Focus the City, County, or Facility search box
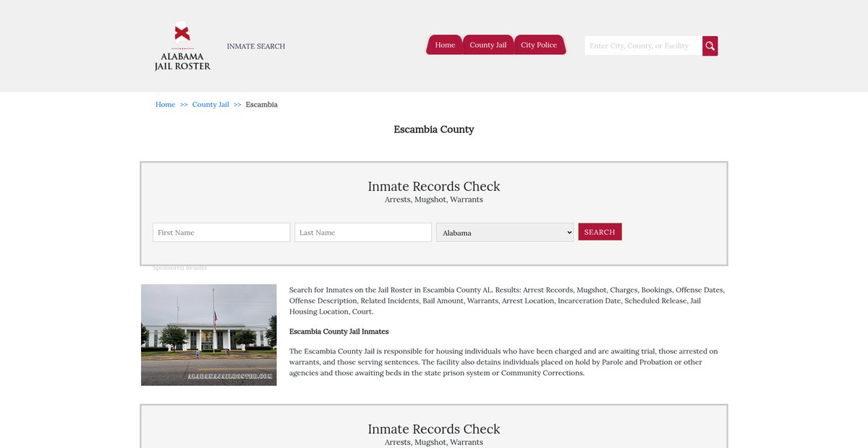 click(643, 46)
